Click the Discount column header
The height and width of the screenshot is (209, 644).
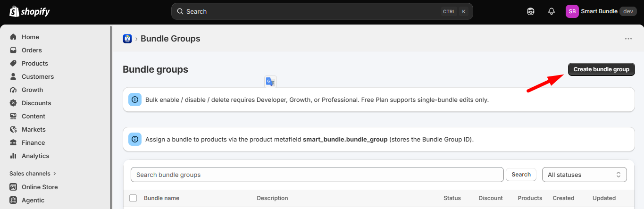tap(491, 198)
